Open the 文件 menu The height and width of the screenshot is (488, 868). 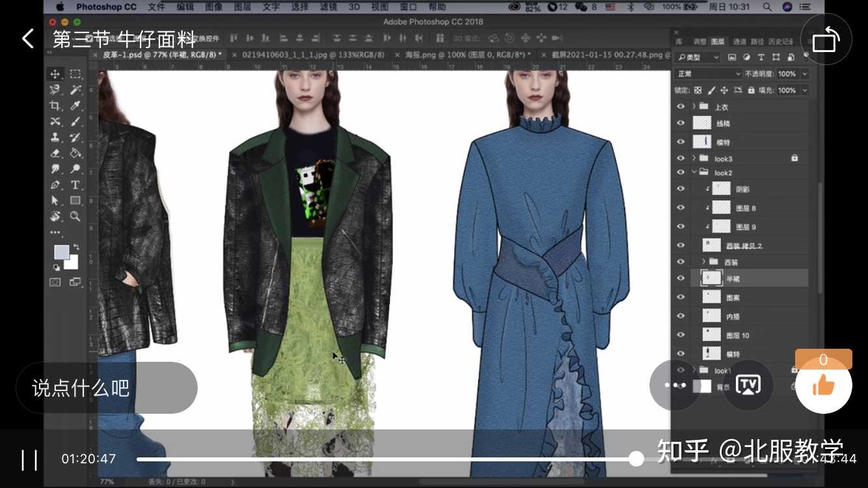(x=157, y=7)
